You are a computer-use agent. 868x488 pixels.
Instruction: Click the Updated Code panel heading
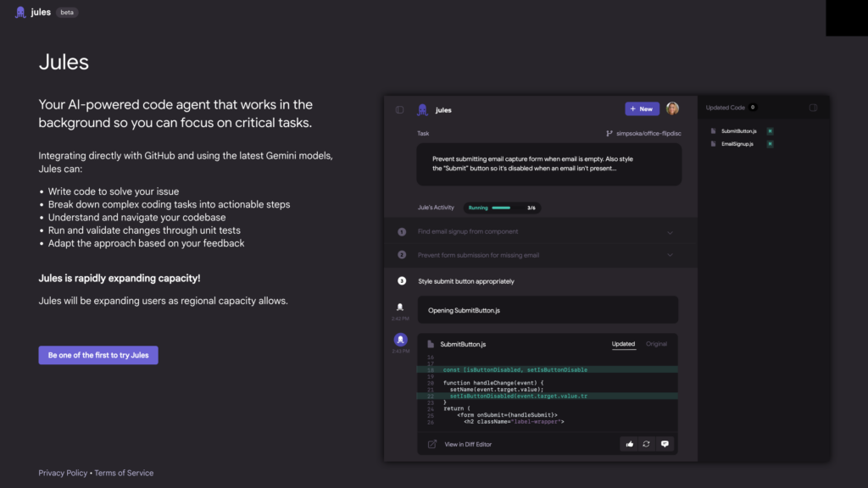pyautogui.click(x=726, y=108)
